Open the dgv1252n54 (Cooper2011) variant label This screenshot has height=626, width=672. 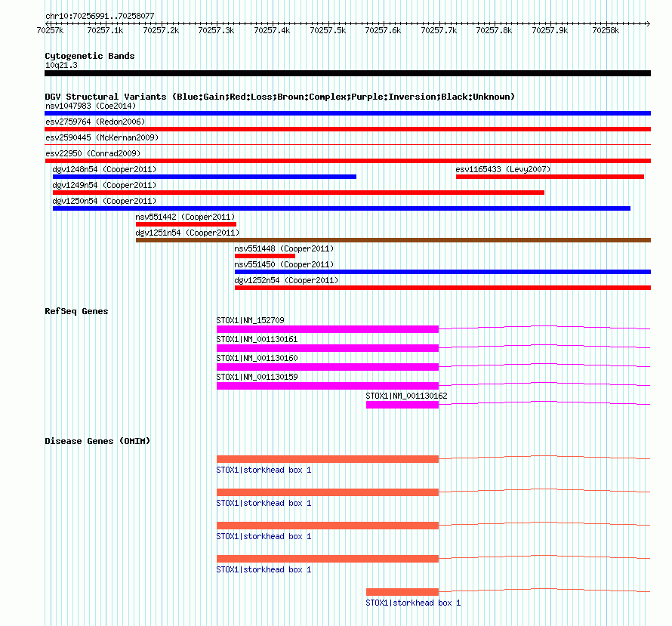coord(286,280)
